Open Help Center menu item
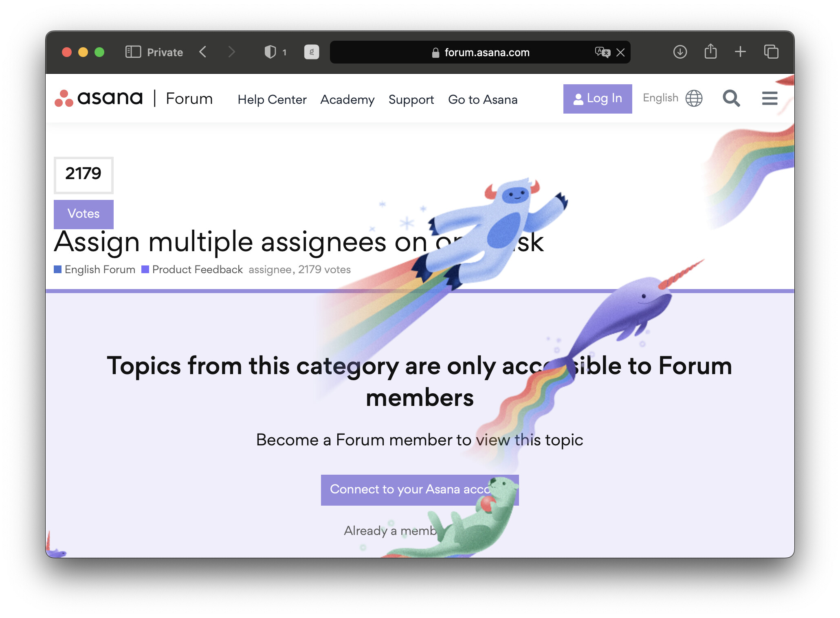Viewport: 840px width, 618px height. point(272,100)
